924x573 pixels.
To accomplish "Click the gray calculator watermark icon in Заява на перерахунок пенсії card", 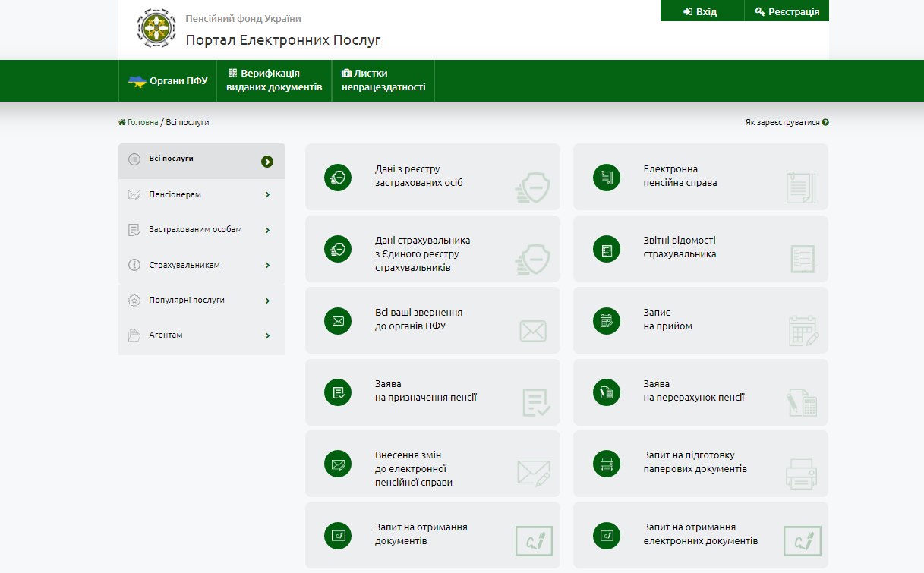I will [x=802, y=402].
